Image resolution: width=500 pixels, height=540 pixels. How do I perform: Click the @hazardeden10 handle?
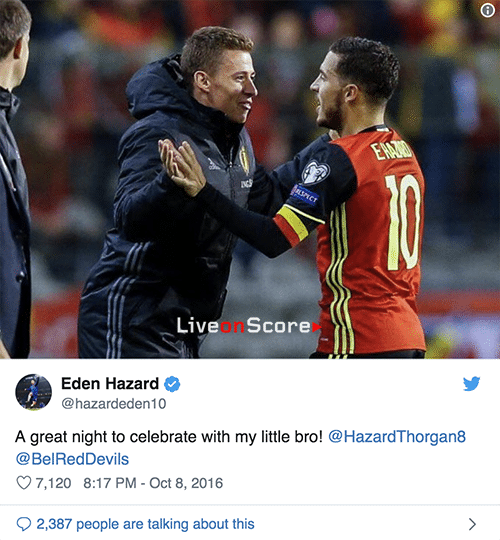[x=114, y=404]
